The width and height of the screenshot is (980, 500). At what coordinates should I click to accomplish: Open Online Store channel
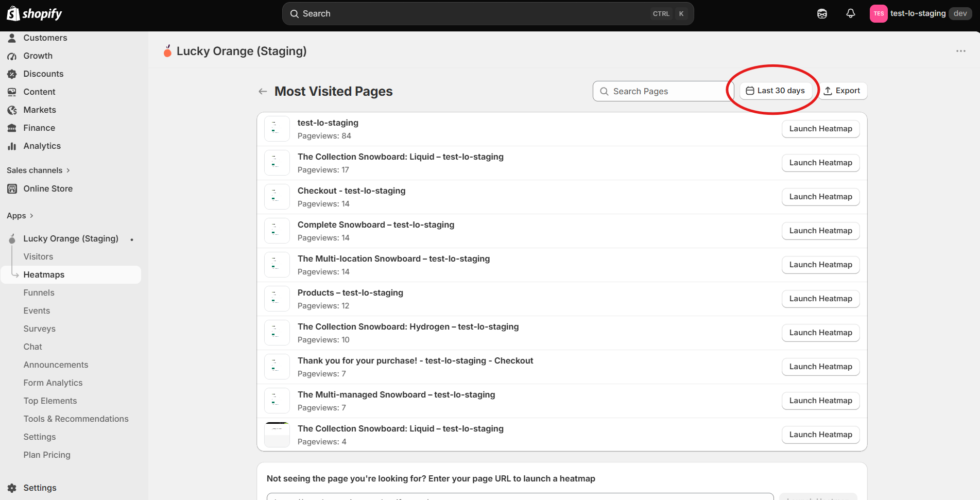(x=48, y=188)
